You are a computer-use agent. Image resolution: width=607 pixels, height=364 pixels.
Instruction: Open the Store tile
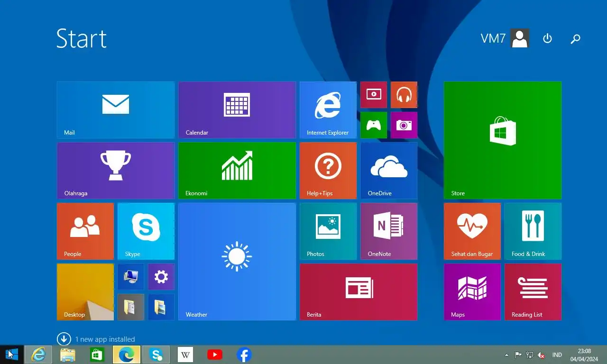pyautogui.click(x=503, y=140)
